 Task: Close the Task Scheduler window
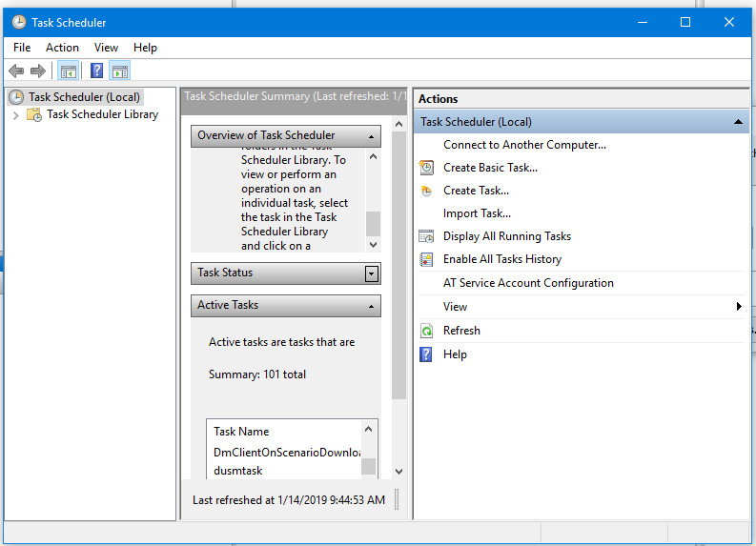point(729,22)
